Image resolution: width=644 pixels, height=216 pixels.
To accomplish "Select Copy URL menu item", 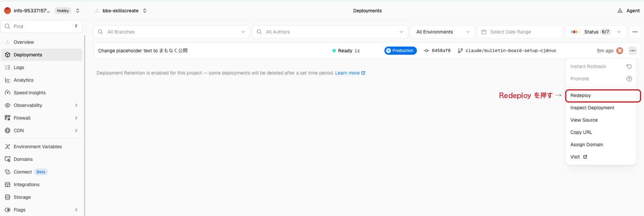I will [x=601, y=132].
